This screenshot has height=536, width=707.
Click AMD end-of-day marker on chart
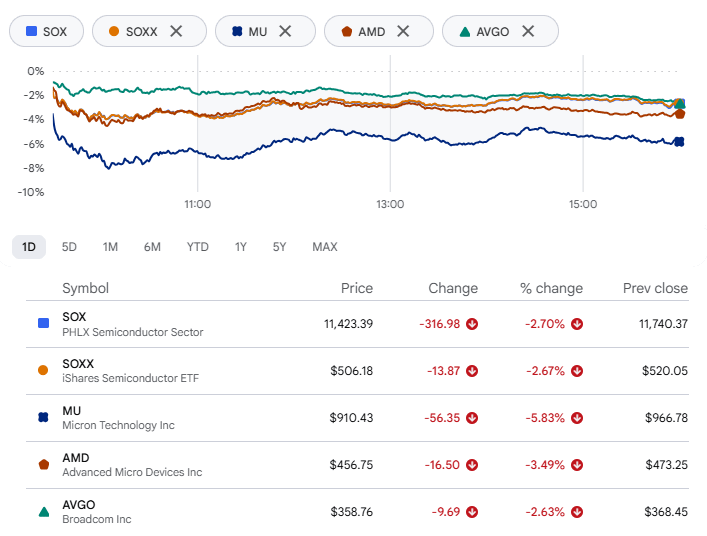pyautogui.click(x=680, y=114)
